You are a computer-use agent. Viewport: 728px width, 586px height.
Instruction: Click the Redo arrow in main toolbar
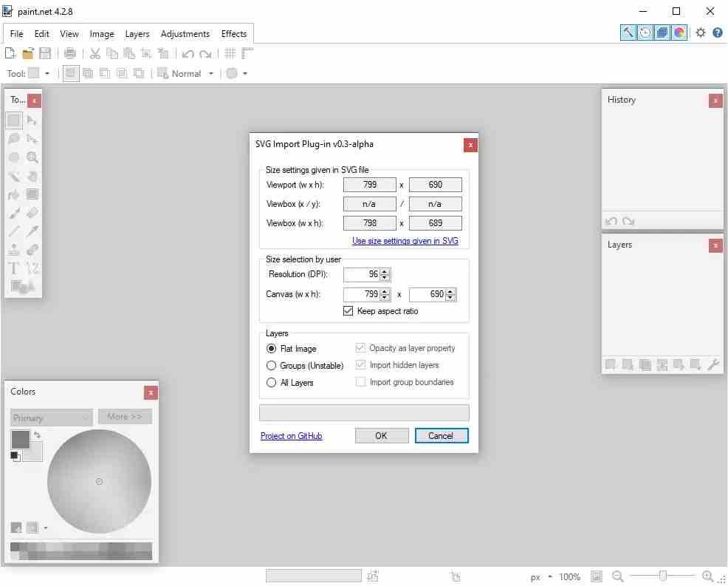pyautogui.click(x=205, y=54)
